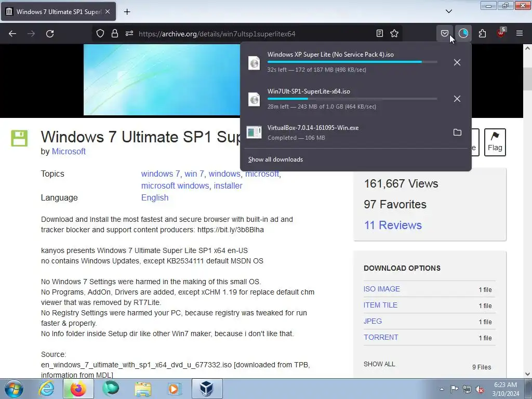
Task: Click the green floppy disk software icon
Action: [19, 138]
